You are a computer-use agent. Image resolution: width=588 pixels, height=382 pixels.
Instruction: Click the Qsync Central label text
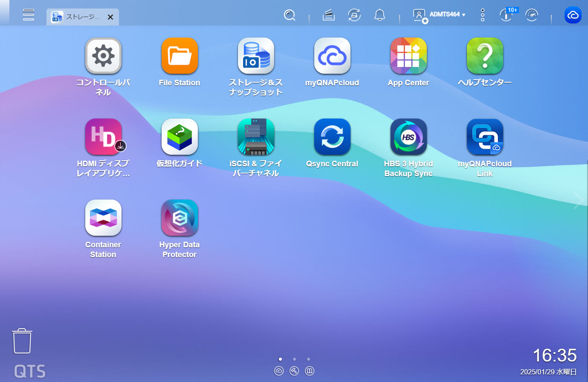coord(332,164)
